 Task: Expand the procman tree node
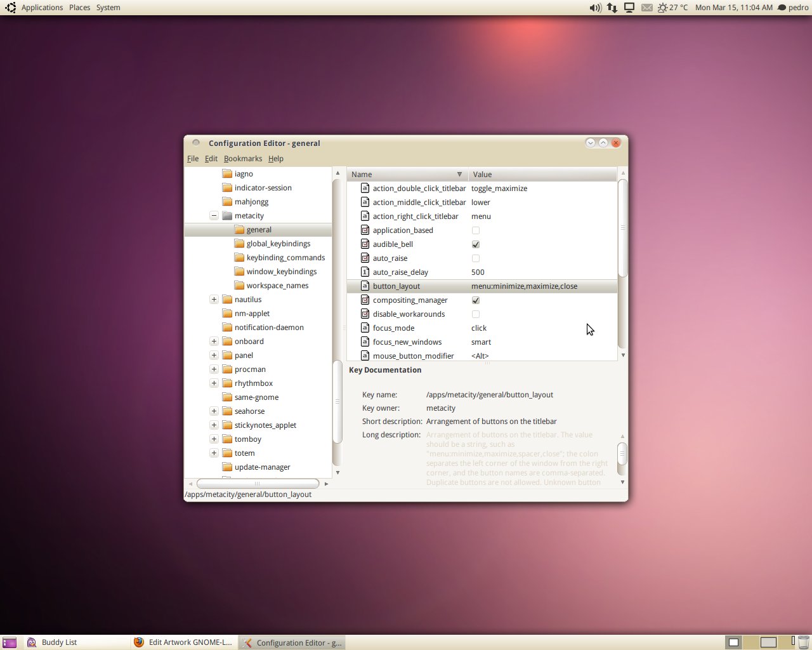[x=214, y=369]
